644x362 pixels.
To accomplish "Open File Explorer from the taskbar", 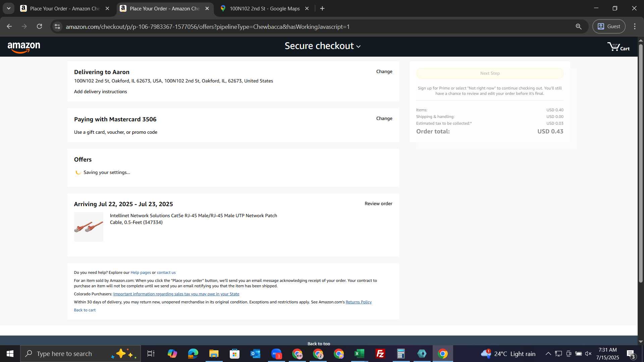I will coord(214,354).
